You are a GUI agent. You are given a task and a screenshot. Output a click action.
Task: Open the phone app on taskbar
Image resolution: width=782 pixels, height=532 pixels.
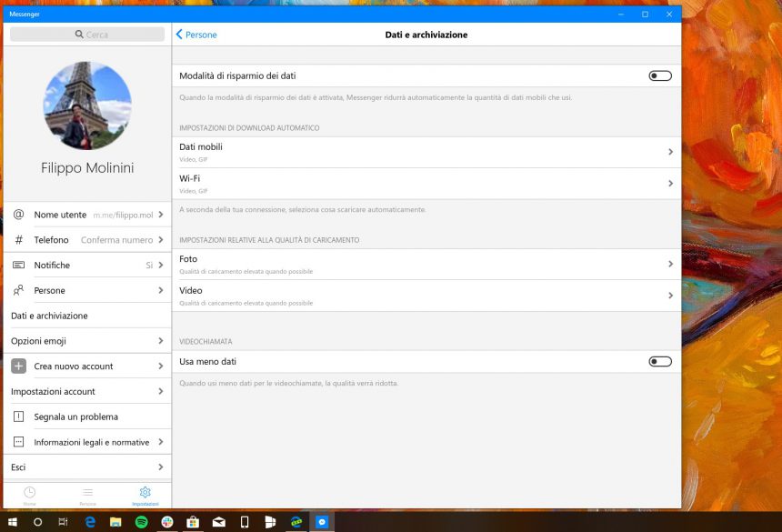click(x=245, y=522)
